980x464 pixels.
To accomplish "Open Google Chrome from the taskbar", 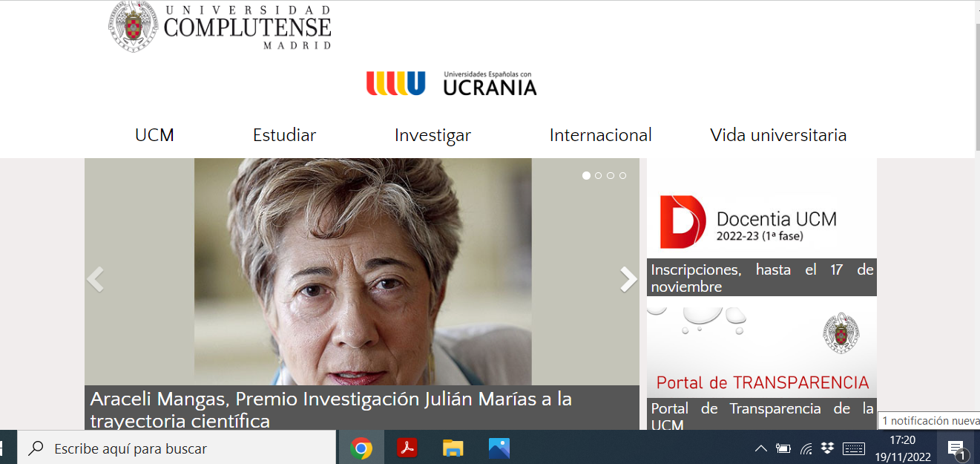I will 361,448.
